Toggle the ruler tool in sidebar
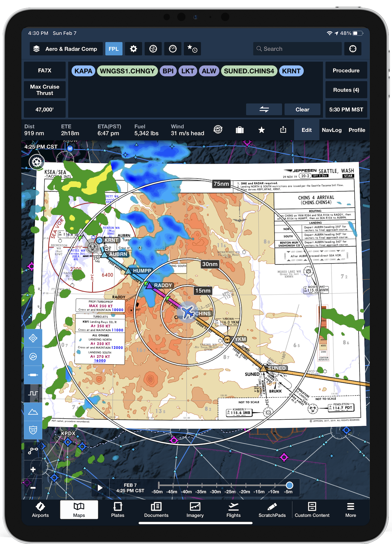 coord(33,375)
